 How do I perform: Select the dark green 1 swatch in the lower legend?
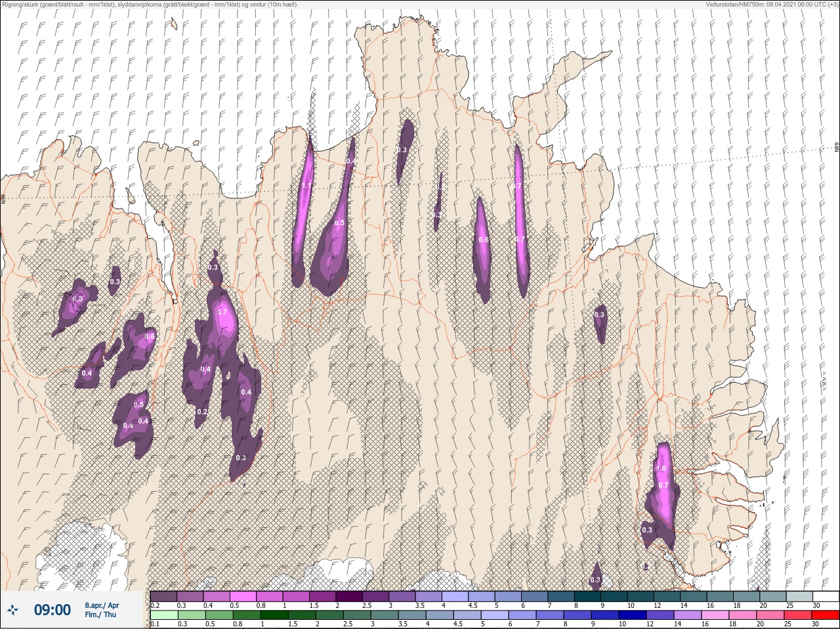[x=274, y=615]
